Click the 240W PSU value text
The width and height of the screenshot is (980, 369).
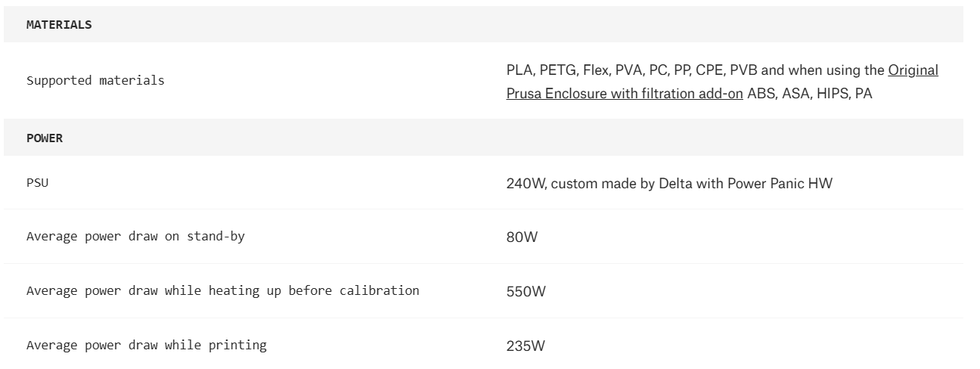[523, 183]
